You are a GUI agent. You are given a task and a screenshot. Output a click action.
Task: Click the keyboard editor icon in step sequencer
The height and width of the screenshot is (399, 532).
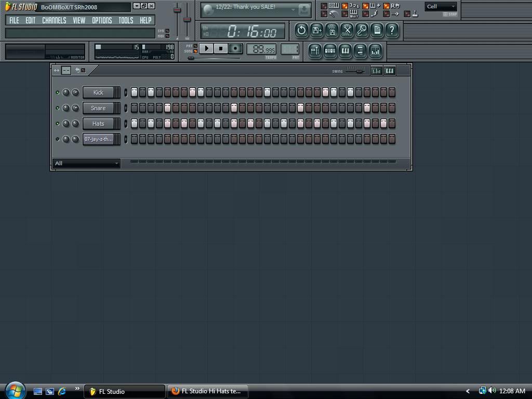(390, 71)
